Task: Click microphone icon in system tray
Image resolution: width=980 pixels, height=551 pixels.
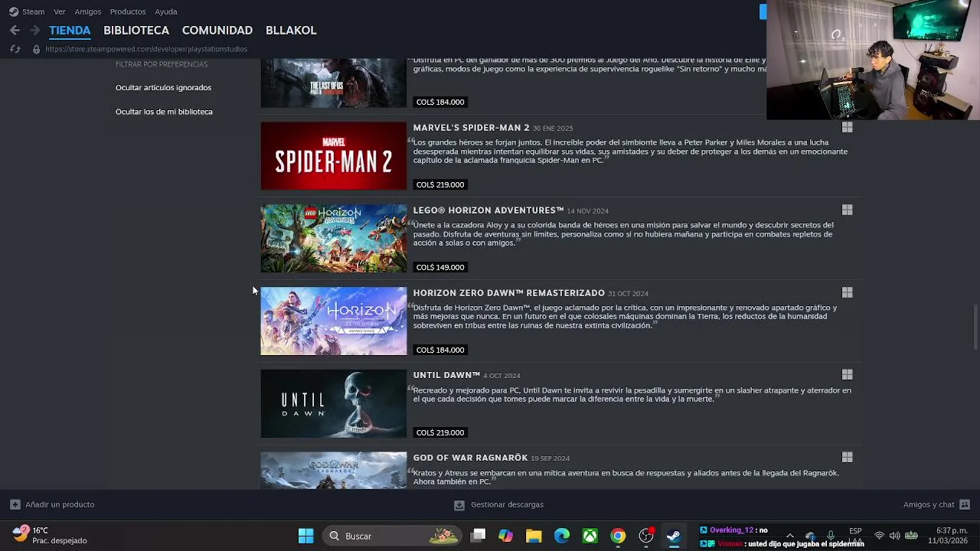Action: click(x=831, y=536)
